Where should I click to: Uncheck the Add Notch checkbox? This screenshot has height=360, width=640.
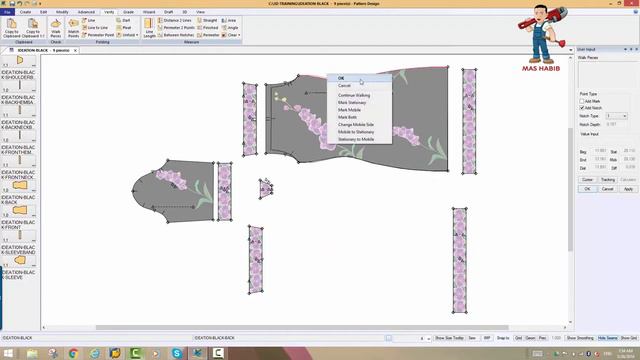pos(582,108)
